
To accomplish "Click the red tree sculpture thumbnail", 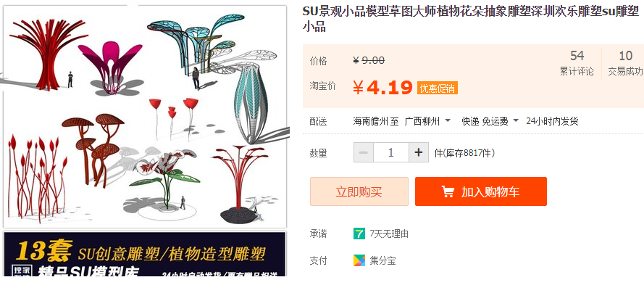I will 46,54.
